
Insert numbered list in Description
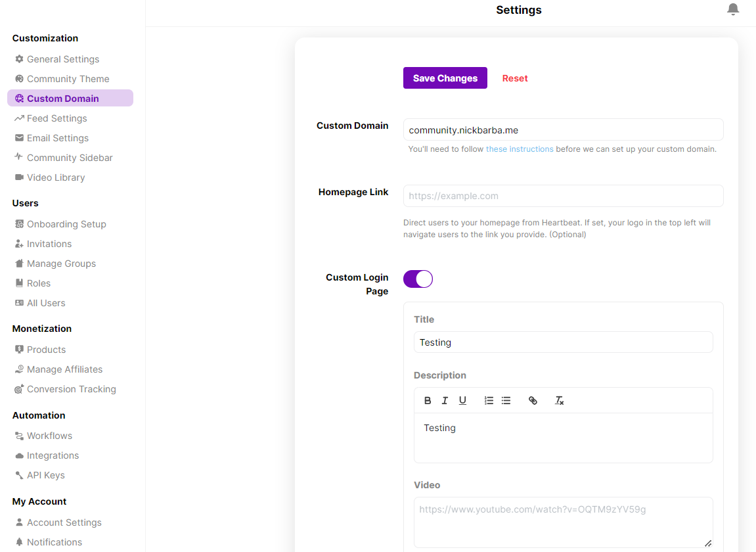[x=489, y=400]
